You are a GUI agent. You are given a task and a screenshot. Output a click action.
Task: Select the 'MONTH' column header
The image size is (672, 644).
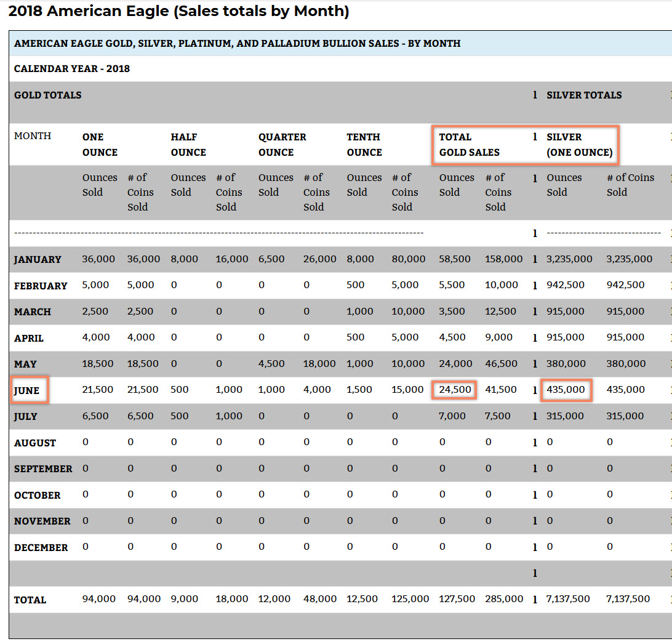(x=33, y=136)
